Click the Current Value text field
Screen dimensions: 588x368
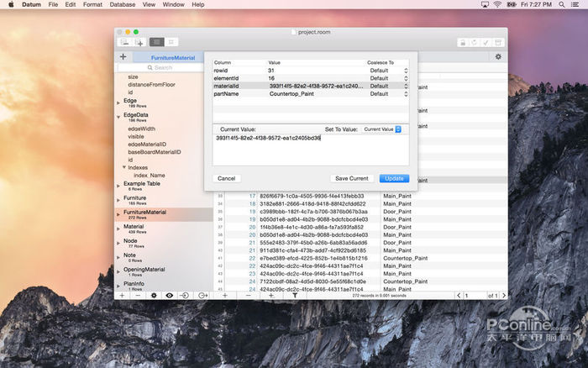pyautogui.click(x=310, y=149)
